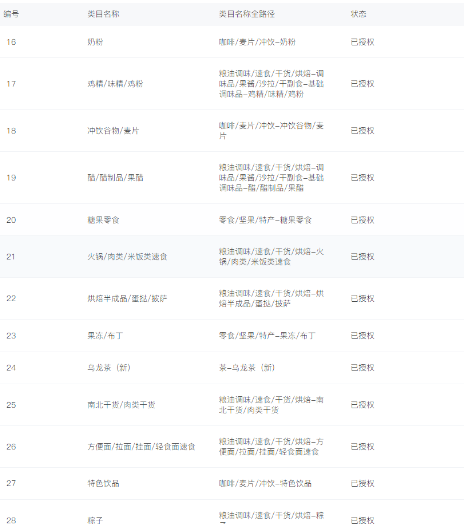Click the full path 零食/坚果/特产–糖果零食
The width and height of the screenshot is (464, 524).
[265, 220]
